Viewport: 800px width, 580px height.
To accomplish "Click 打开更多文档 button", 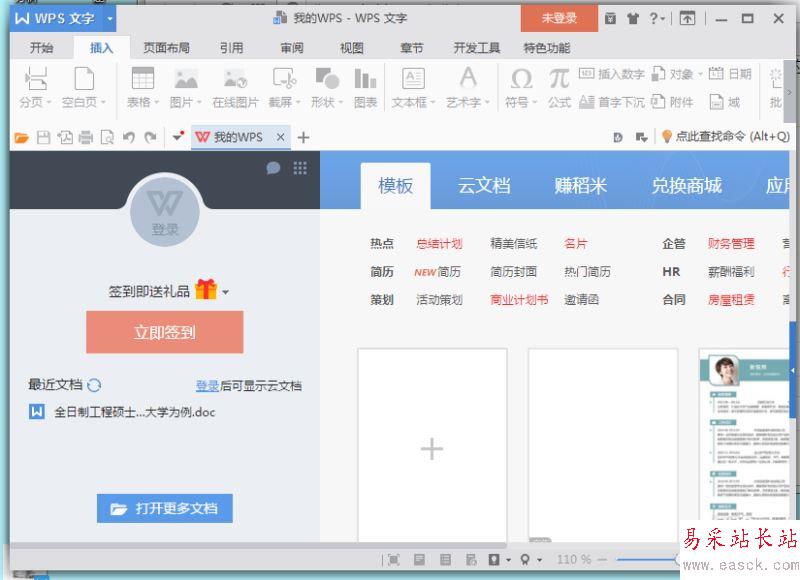I will pos(165,509).
